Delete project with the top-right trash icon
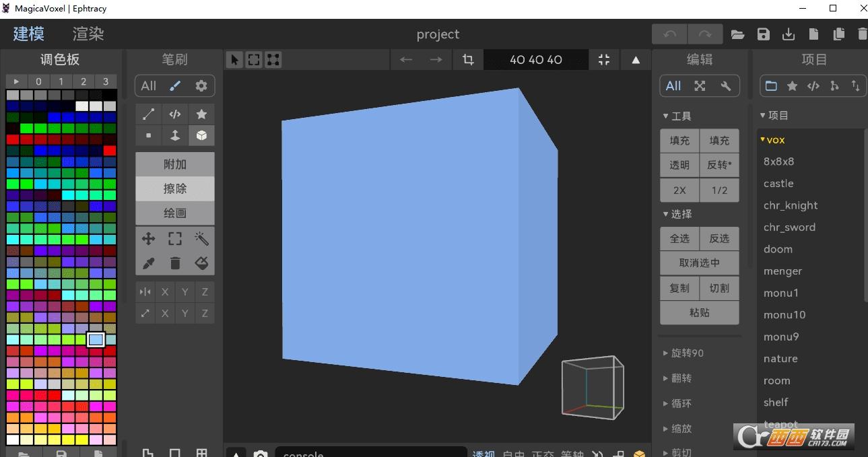Viewport: 868px width, 457px height. coord(862,34)
